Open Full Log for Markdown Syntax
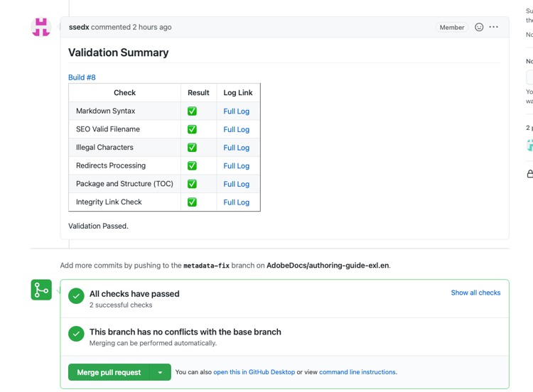The height and width of the screenshot is (392, 533). tap(236, 111)
